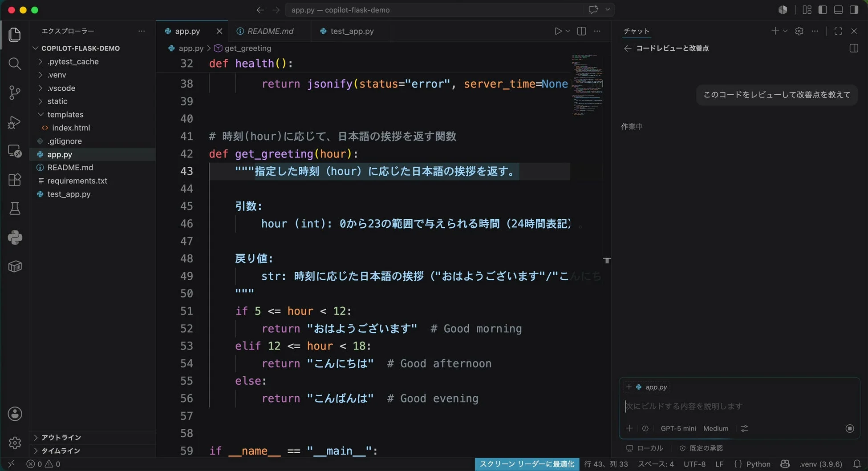Screen dimensions: 868x471
Task: Open 既定の承認 approval setting
Action: [x=701, y=448]
